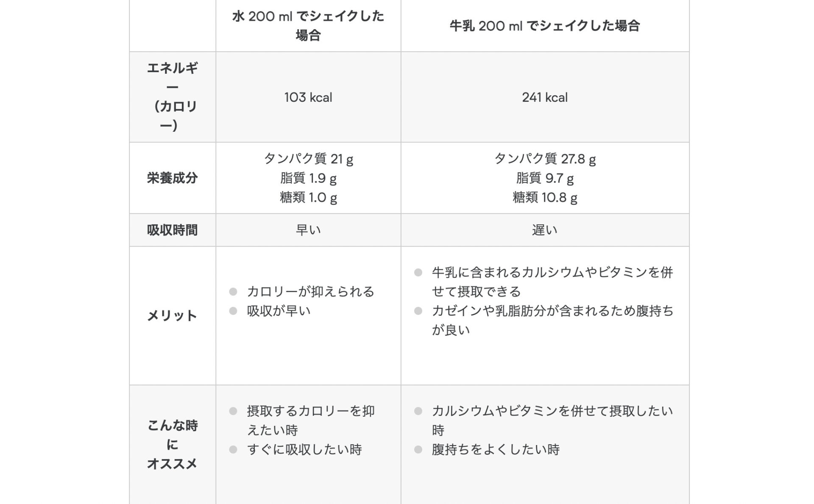Click the タンパク質 27.8 g text
Screen dimensions: 814x504
coord(545,159)
